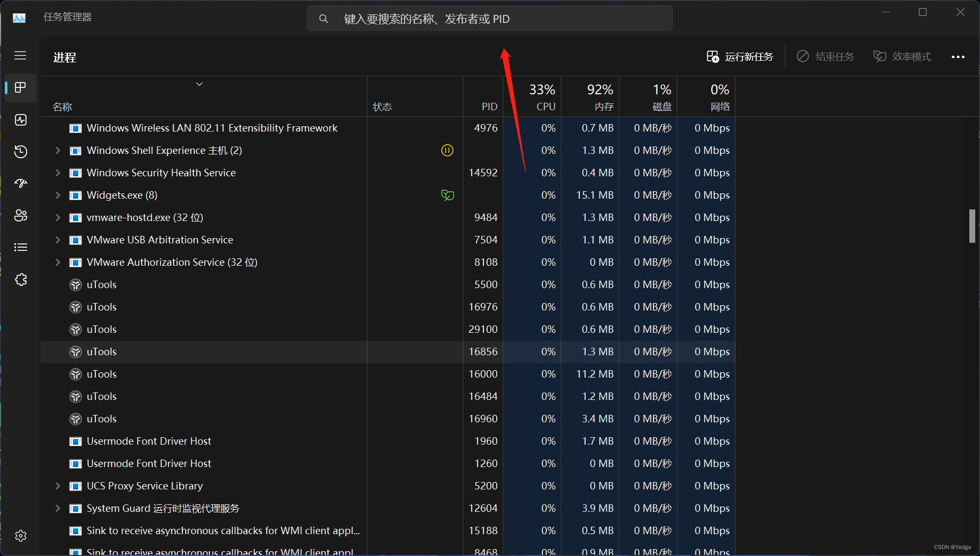Click the suspended status icon for Windows Shell Experience
The width and height of the screenshot is (980, 556).
447,150
